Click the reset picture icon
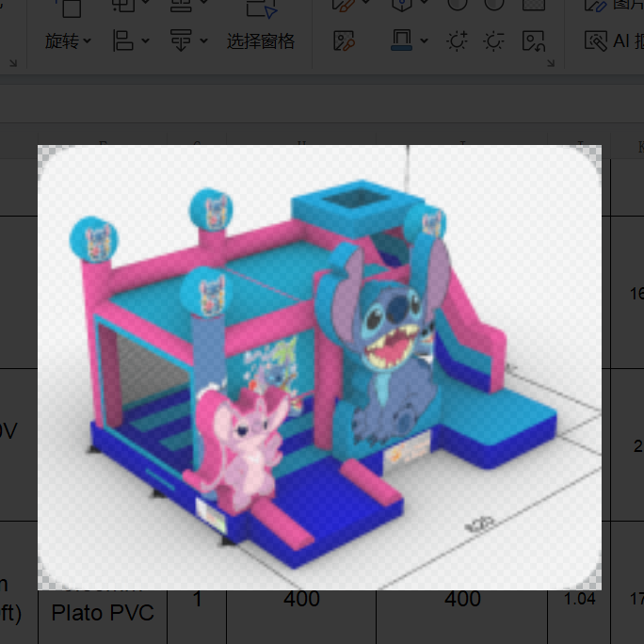The height and width of the screenshot is (644, 644). tap(534, 41)
